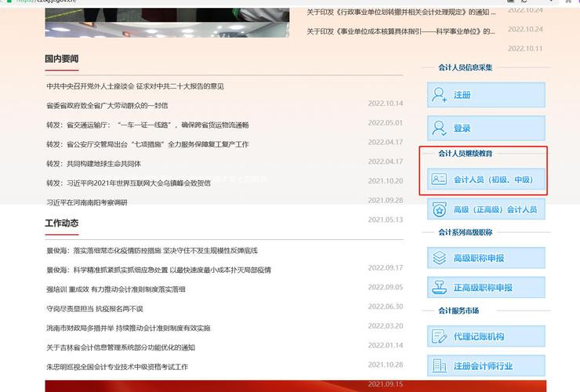The height and width of the screenshot is (392, 580).
Task: Click the red banner at page bottom
Action: pyautogui.click(x=235, y=386)
